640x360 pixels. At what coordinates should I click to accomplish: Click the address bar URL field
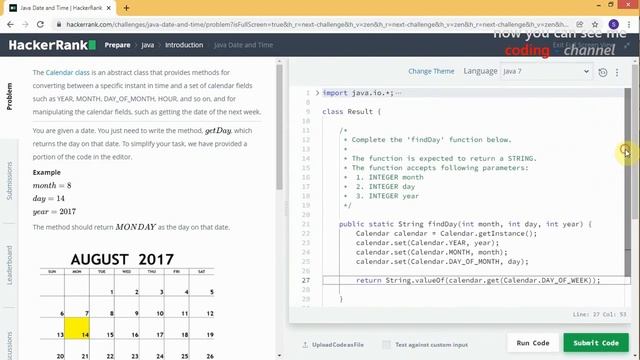tap(316, 24)
